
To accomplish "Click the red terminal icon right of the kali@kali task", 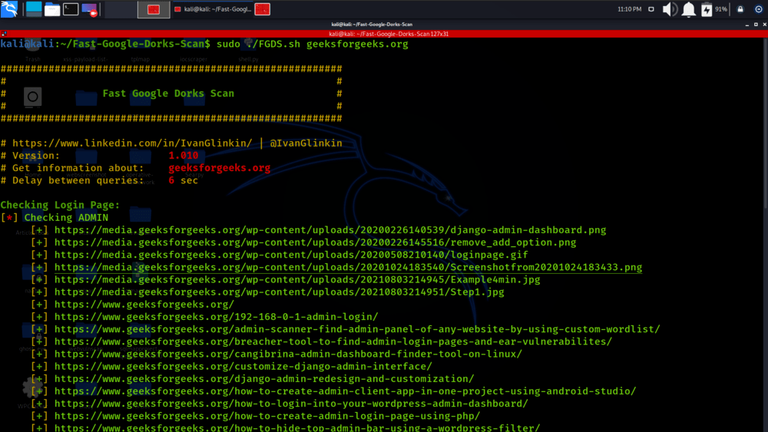I will pos(263,9).
